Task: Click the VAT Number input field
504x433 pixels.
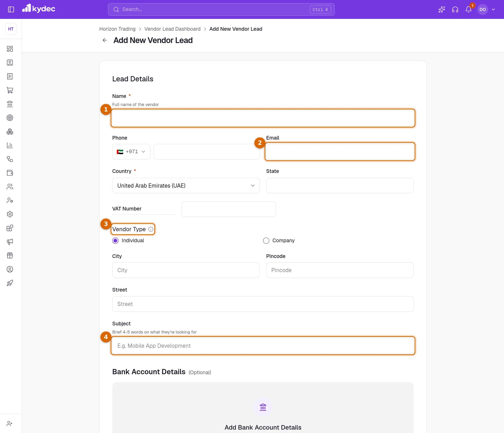Action: [x=228, y=209]
